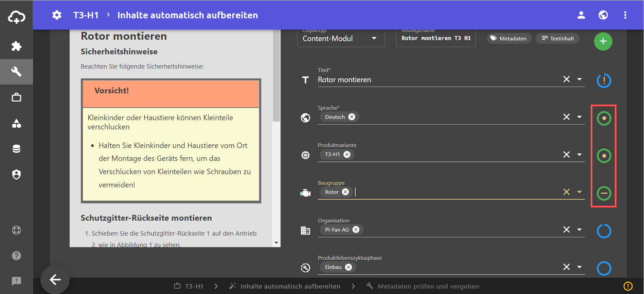The width and height of the screenshot is (644, 294).
Task: Open the three-dot more menu
Action: [x=625, y=15]
